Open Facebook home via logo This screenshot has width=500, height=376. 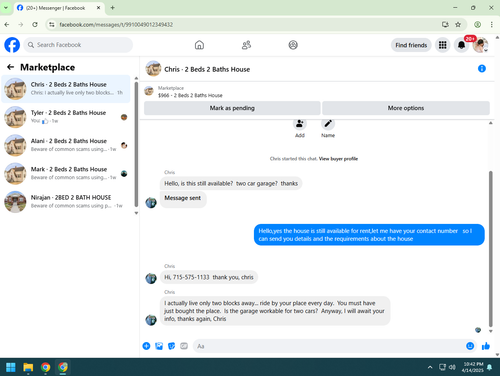pos(12,45)
